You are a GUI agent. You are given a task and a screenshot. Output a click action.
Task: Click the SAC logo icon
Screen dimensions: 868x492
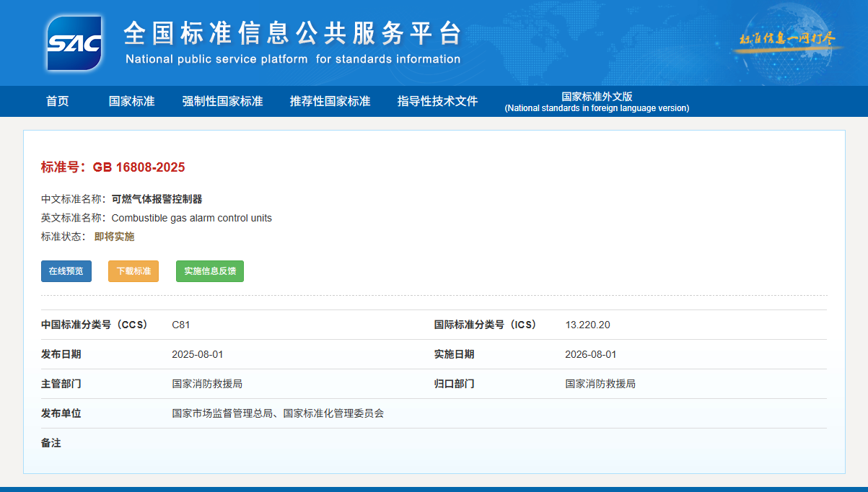tap(74, 43)
